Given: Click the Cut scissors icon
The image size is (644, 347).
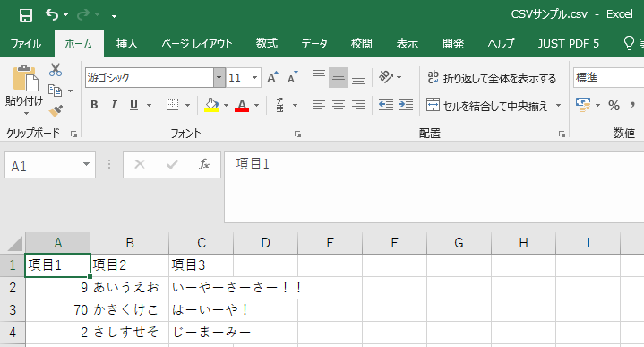Looking at the screenshot, I should click(56, 70).
